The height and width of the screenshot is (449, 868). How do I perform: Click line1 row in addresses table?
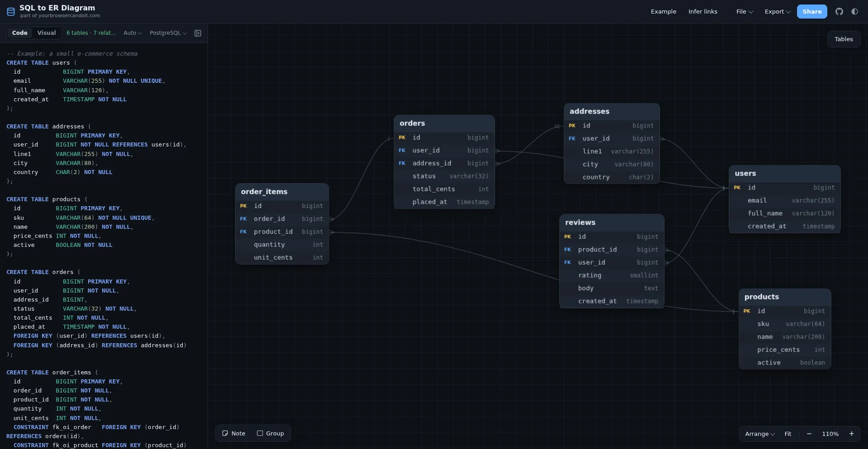click(x=612, y=151)
